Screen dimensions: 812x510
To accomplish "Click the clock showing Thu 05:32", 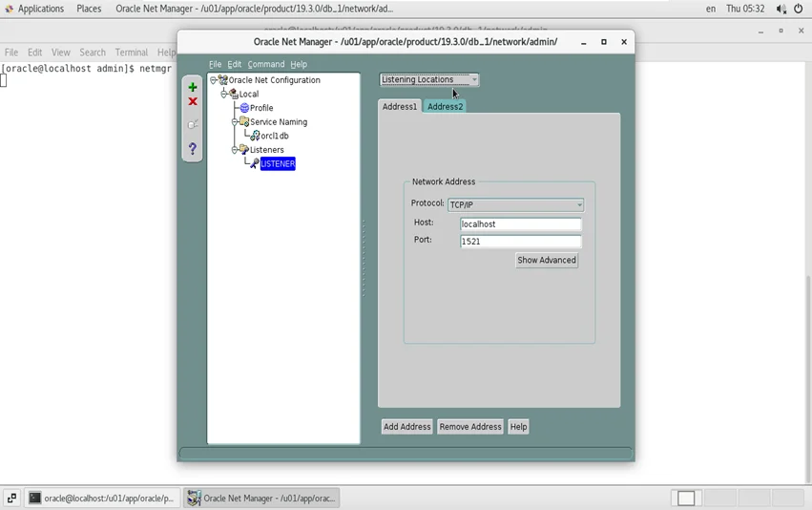I will 745,9.
